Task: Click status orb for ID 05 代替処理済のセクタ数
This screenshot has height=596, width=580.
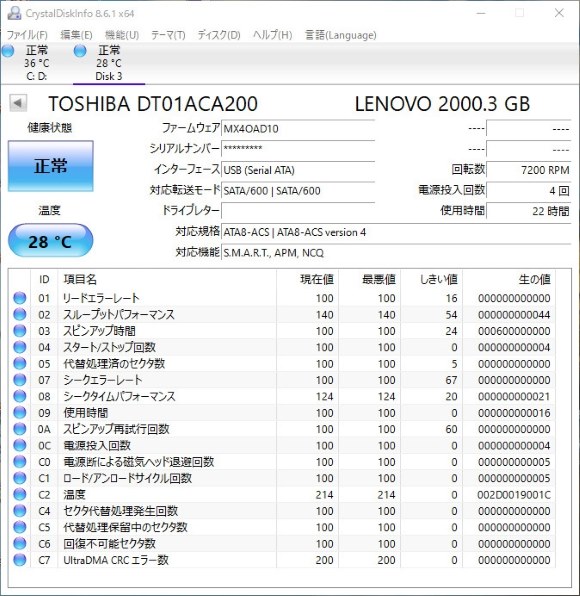Action: [x=20, y=363]
